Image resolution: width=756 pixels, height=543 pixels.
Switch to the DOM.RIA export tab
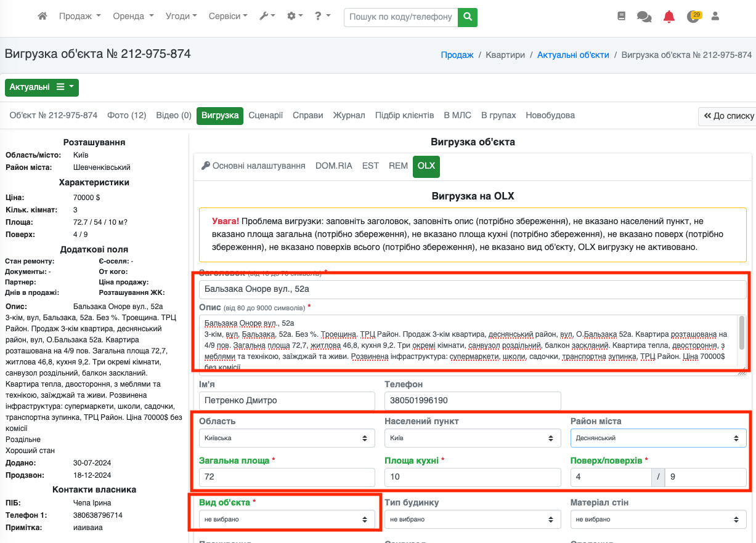pyautogui.click(x=333, y=166)
